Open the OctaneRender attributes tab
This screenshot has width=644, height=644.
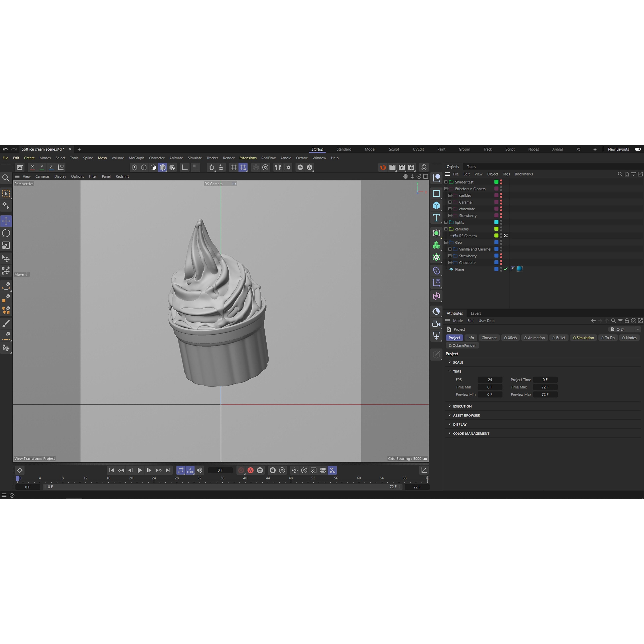click(463, 345)
